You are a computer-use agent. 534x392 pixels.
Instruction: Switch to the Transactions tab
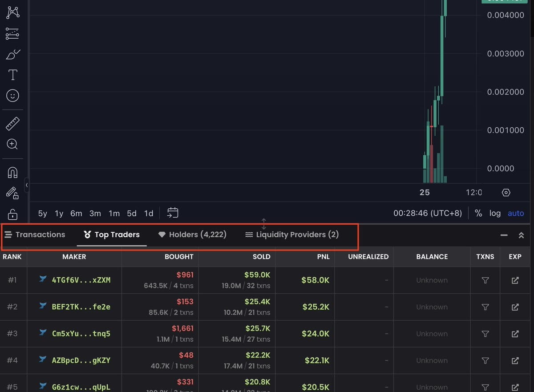(35, 234)
